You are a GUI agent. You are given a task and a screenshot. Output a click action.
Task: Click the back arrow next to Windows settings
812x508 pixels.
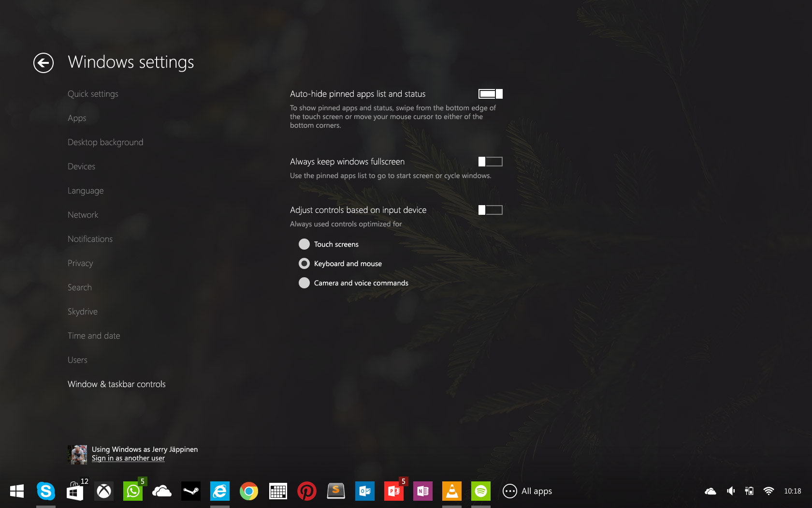coord(43,63)
